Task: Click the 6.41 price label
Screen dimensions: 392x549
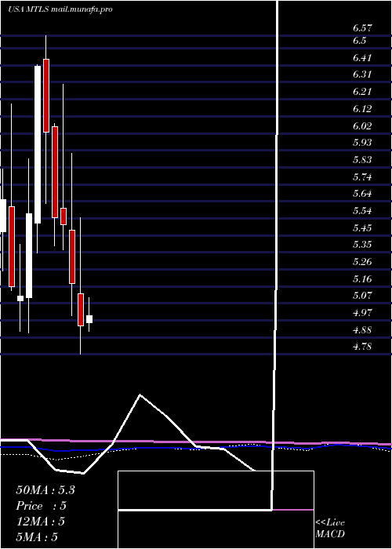Action: click(362, 58)
